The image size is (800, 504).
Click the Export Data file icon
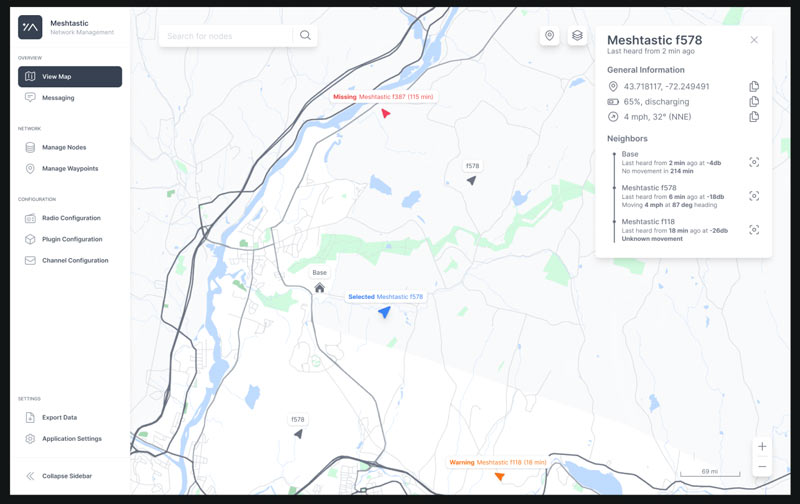pos(30,417)
